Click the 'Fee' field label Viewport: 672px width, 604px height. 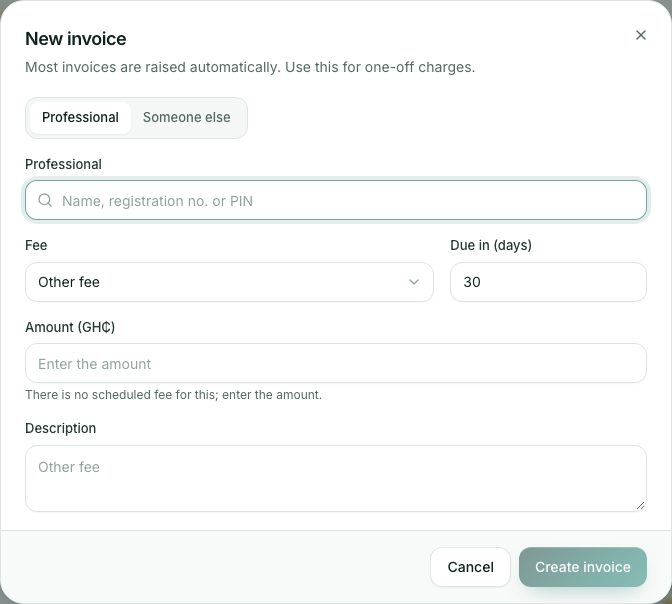point(36,245)
